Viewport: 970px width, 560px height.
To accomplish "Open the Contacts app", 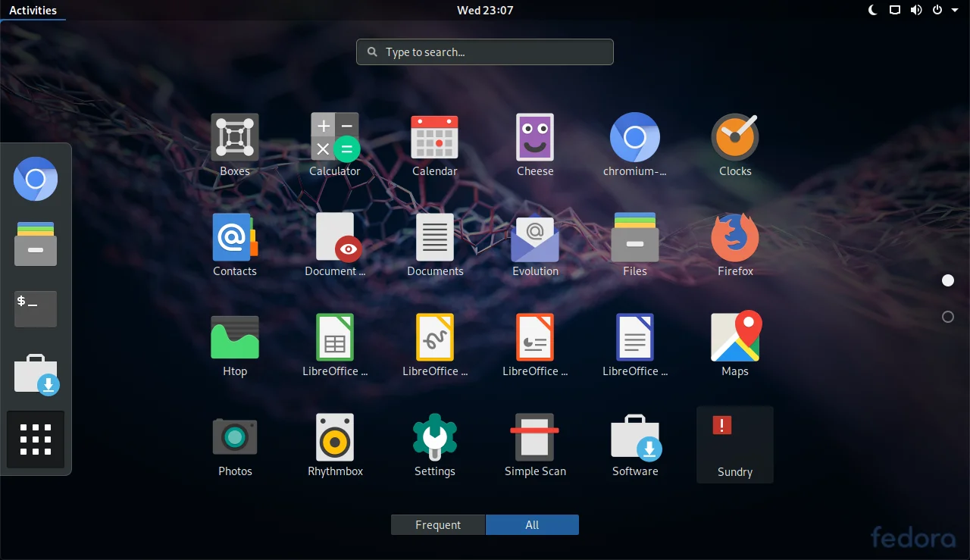I will tap(235, 246).
